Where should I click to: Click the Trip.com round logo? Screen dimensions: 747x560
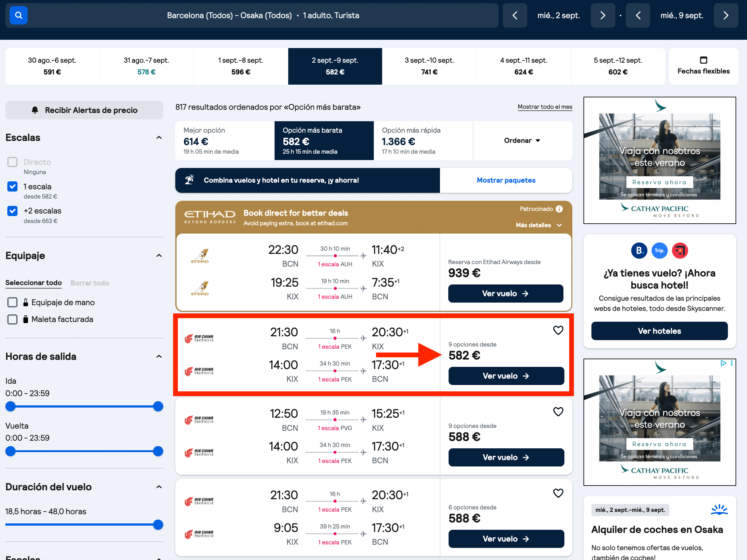[x=659, y=250]
